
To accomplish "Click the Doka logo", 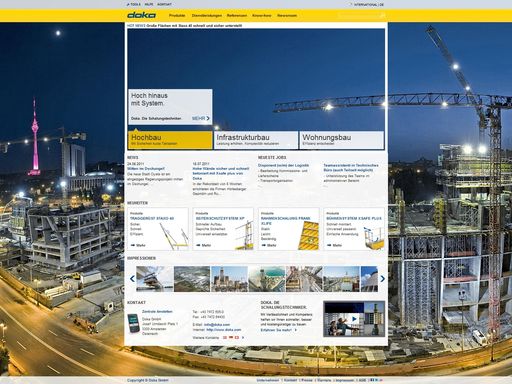I will point(141,15).
